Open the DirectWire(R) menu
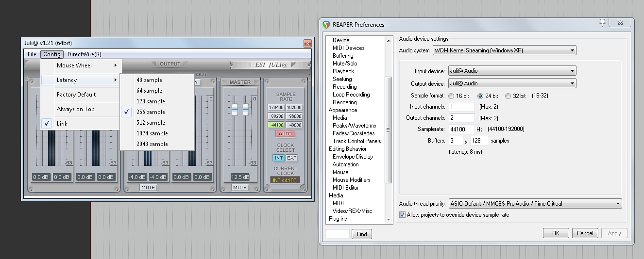This screenshot has height=259, width=644. click(x=85, y=54)
